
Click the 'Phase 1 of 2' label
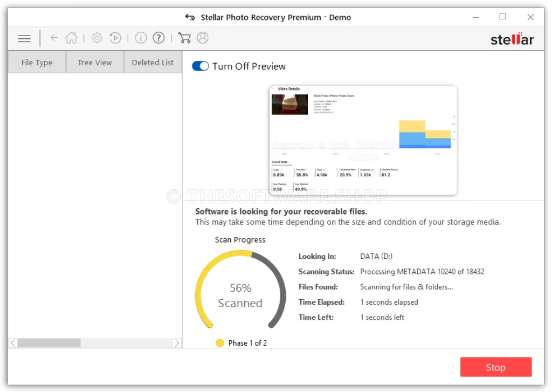click(247, 343)
